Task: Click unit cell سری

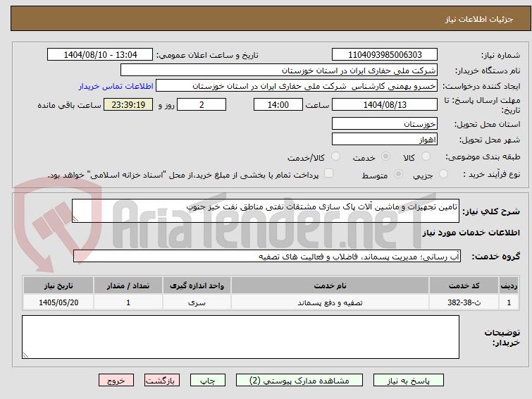Action: click(x=197, y=302)
